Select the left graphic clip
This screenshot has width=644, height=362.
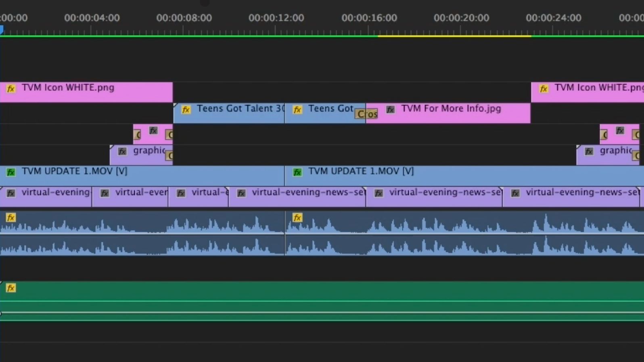point(141,155)
